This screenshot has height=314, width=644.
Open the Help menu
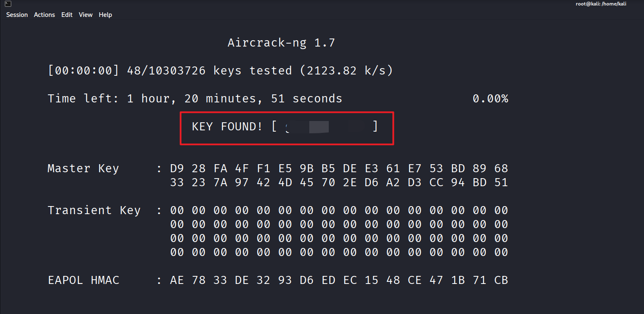click(105, 15)
